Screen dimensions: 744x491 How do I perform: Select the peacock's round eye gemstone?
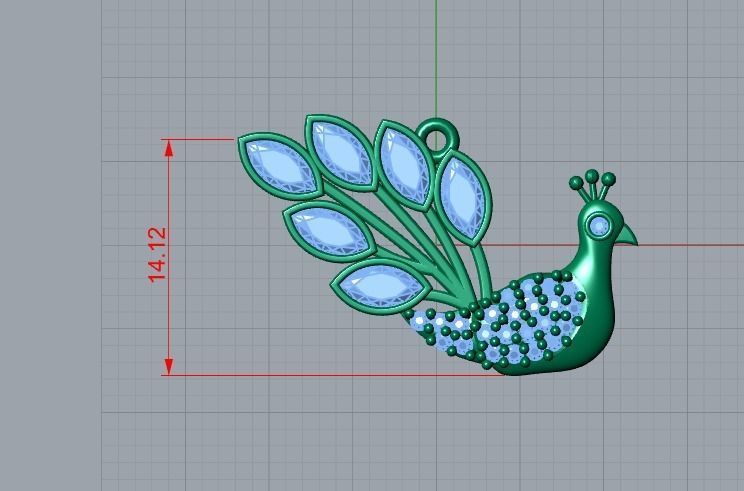point(599,226)
